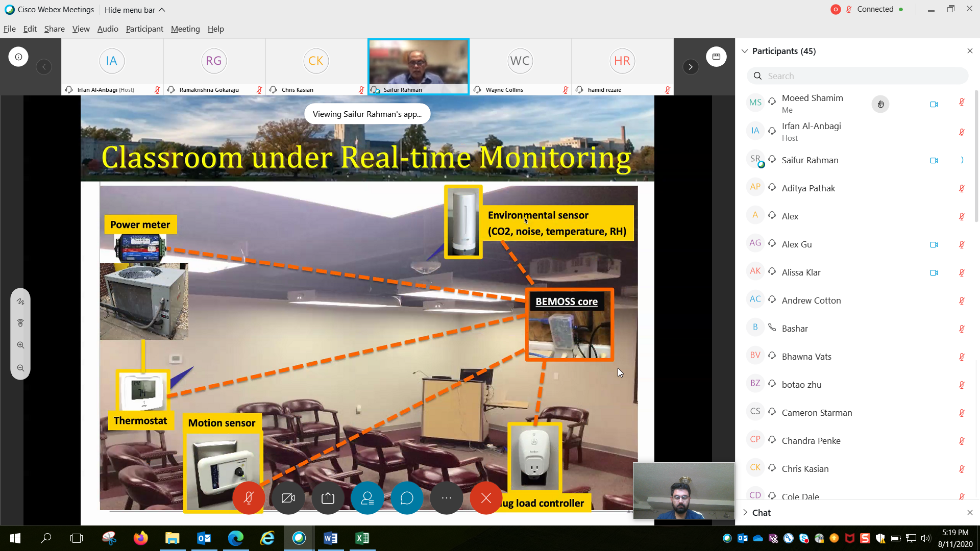Show next participant thumbnails arrow

[x=691, y=67]
